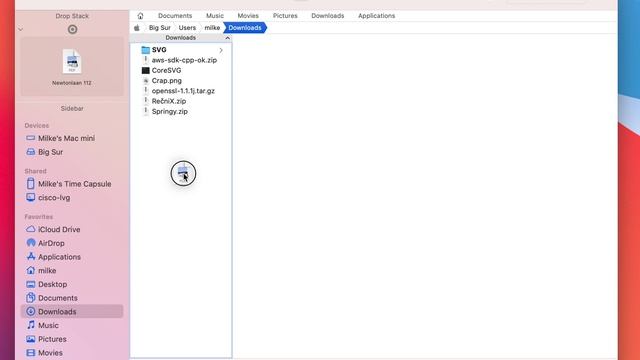Open milke home folder in sidebar
640x360 pixels.
pos(47,271)
